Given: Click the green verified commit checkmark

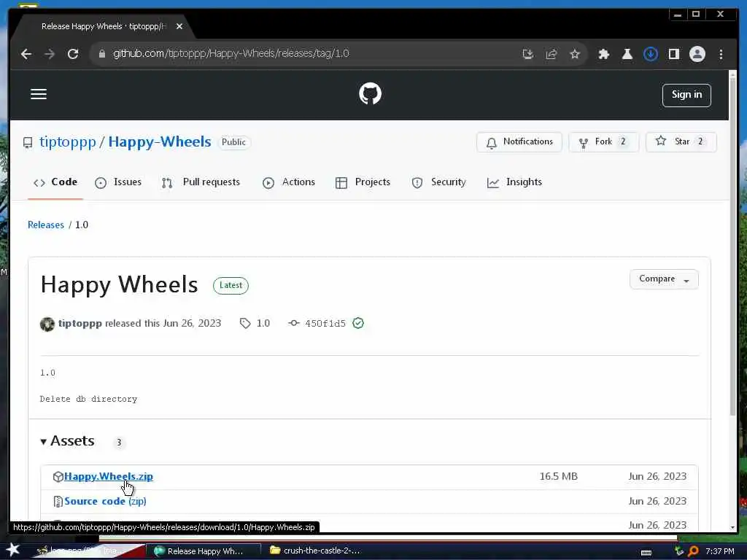Looking at the screenshot, I should [x=358, y=323].
